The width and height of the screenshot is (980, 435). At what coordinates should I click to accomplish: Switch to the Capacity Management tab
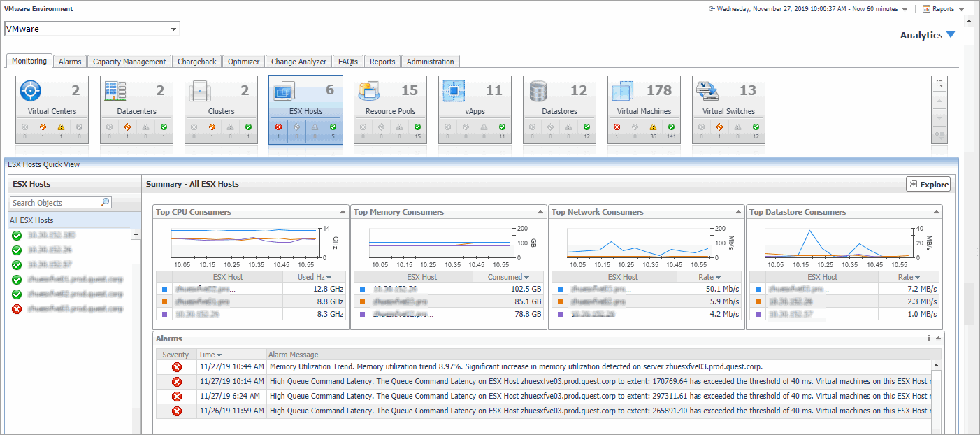click(x=129, y=62)
